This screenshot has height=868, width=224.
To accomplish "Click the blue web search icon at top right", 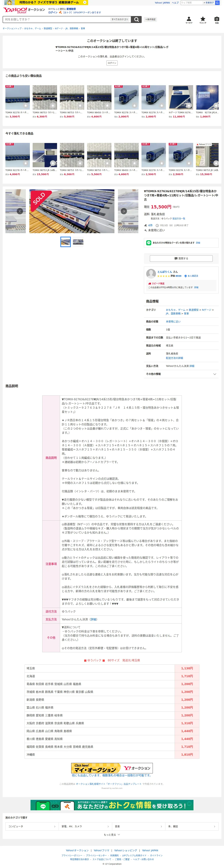I will tap(217, 3).
